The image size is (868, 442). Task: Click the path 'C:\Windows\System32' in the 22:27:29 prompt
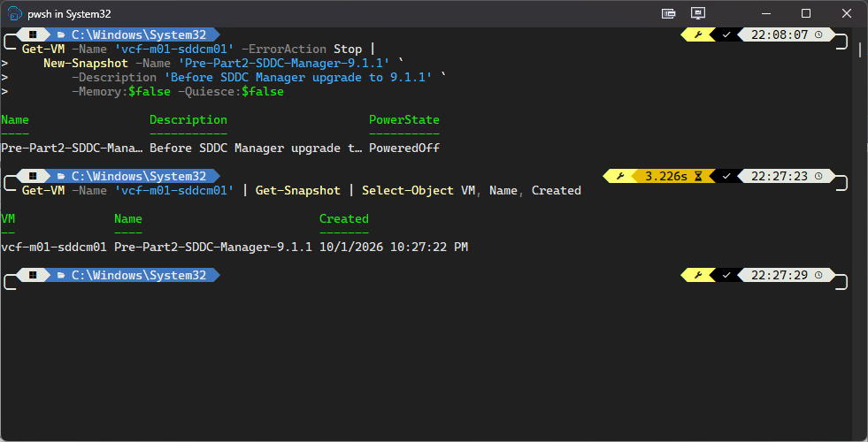coord(139,275)
